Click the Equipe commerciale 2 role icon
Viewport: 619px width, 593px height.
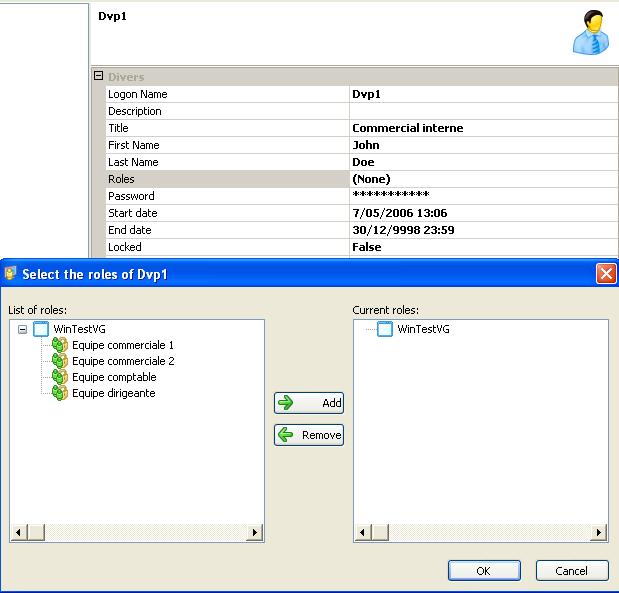[59, 361]
